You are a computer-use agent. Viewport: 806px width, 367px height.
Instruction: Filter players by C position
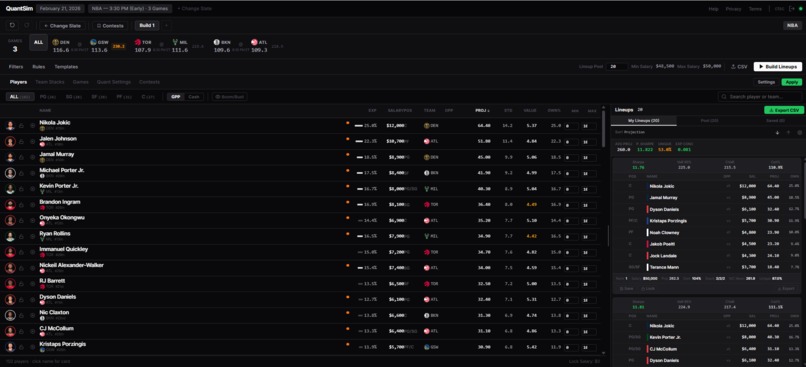[148, 97]
